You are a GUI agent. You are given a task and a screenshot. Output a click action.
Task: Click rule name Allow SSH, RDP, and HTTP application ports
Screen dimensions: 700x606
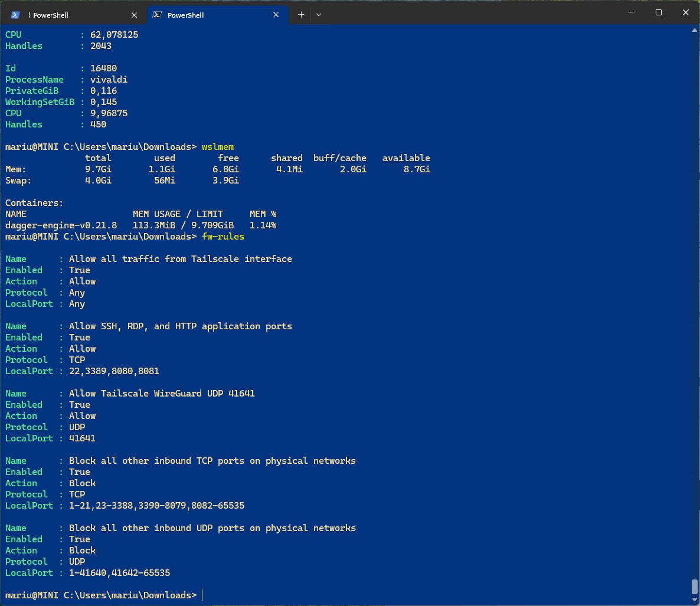pos(181,326)
